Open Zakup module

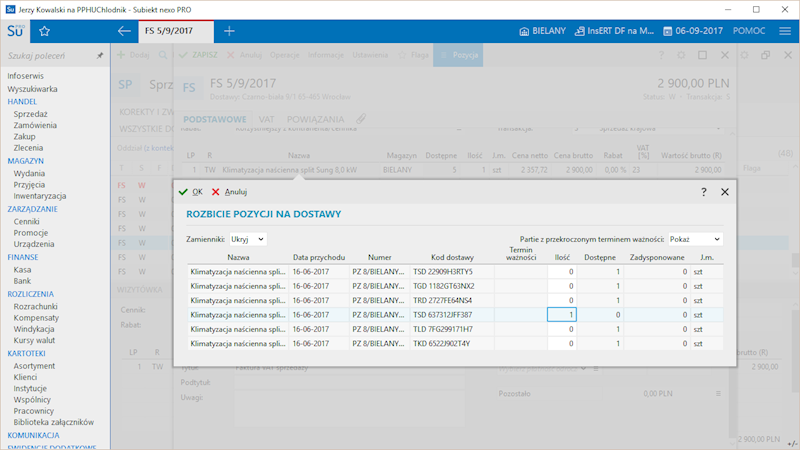click(24, 136)
